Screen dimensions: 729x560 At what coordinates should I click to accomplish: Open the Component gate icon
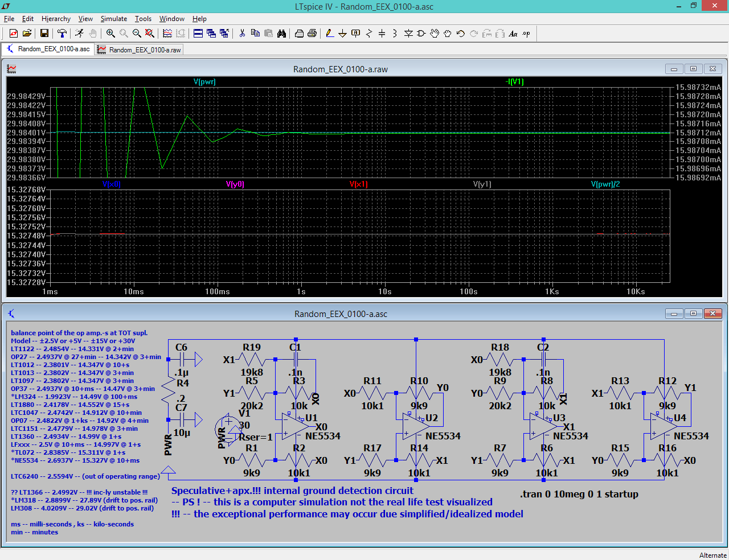[x=421, y=34]
